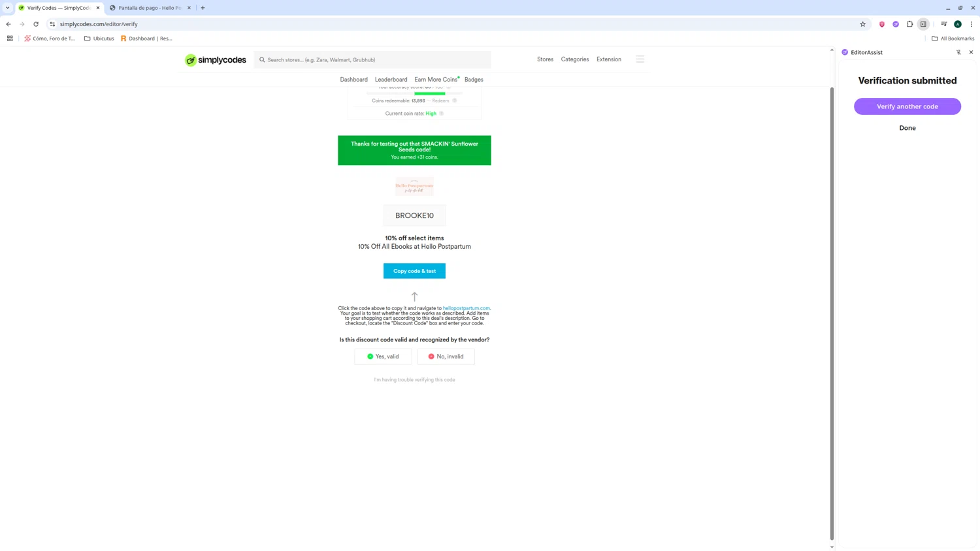Click the Verification submitted heading
980x551 pixels.
click(x=907, y=81)
